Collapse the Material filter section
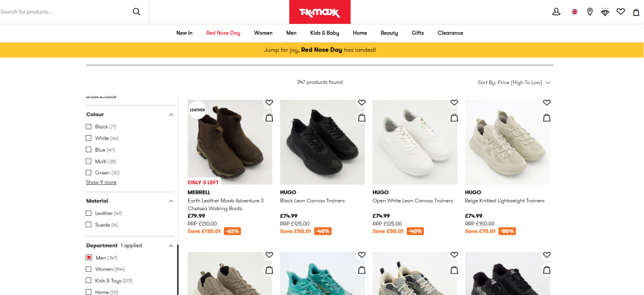Screen dimensions: 644x295 click(171, 201)
